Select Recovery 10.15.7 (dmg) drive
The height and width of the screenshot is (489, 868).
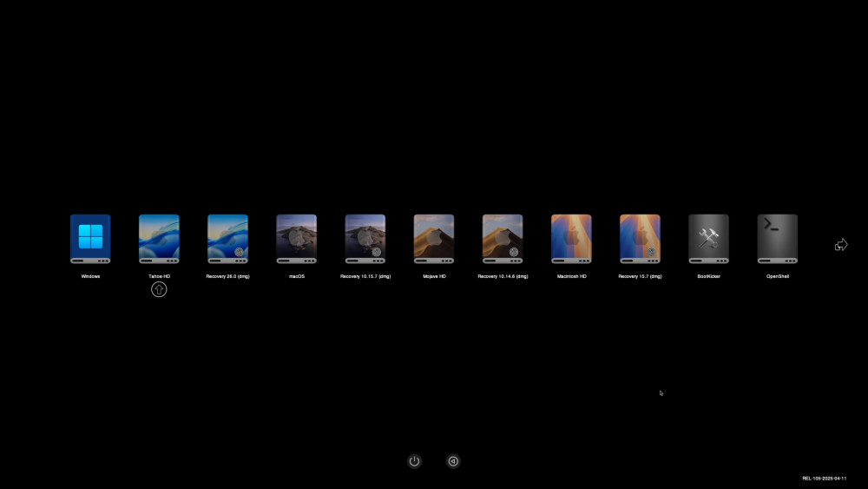[x=365, y=239]
